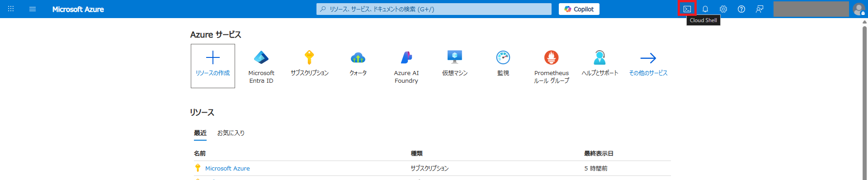Switch to the お気に入り tab

231,133
